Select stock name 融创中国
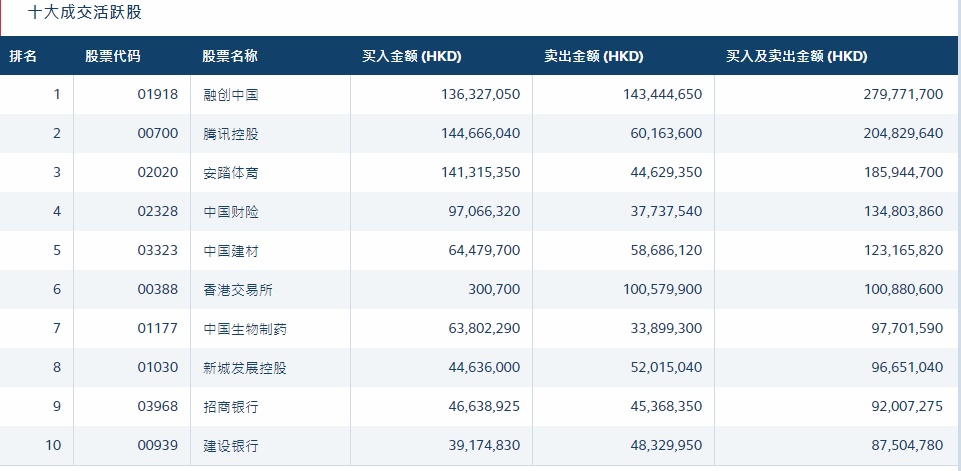 coord(230,94)
